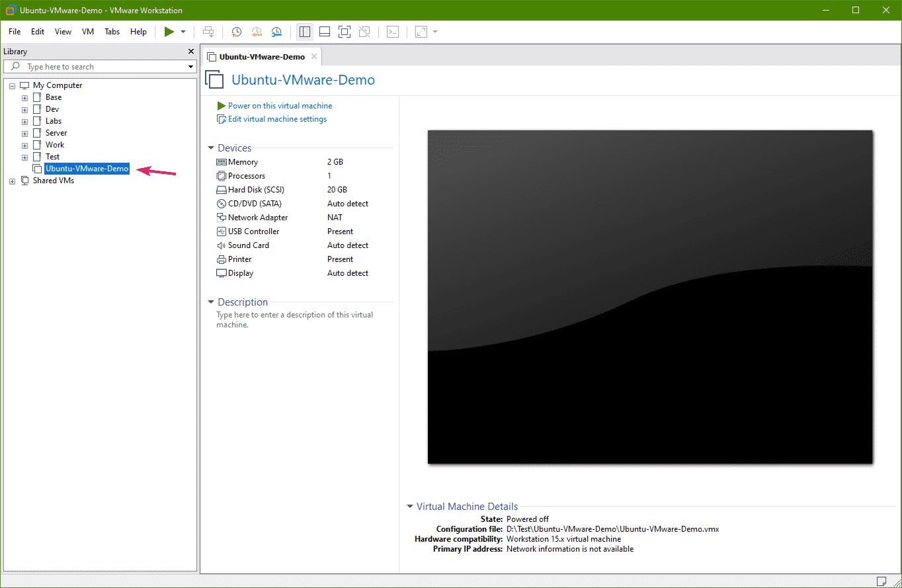Click the message log status bar icon
The height and width of the screenshot is (588, 902).
(881, 581)
